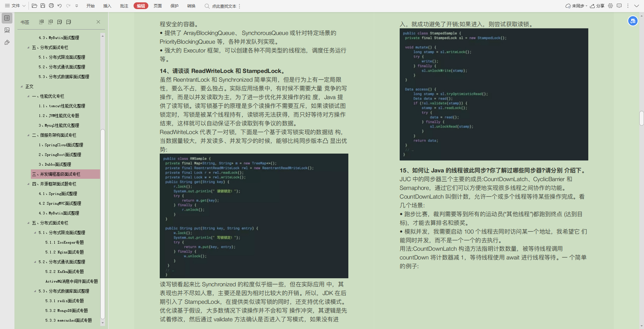Open bookmark 1.1、tomcat性能优化整理
Screen dimensions: 644x329
point(62,106)
